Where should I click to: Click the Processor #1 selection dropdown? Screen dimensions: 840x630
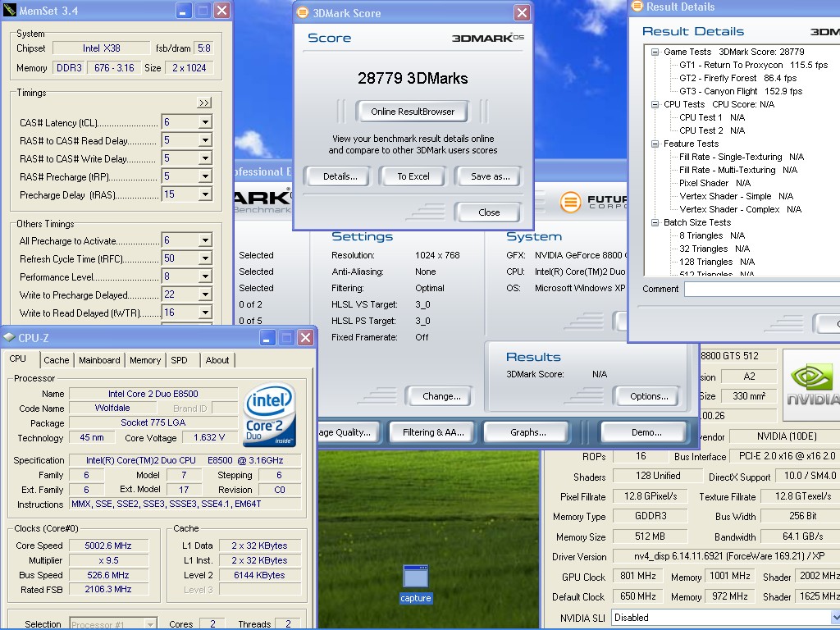[113, 624]
